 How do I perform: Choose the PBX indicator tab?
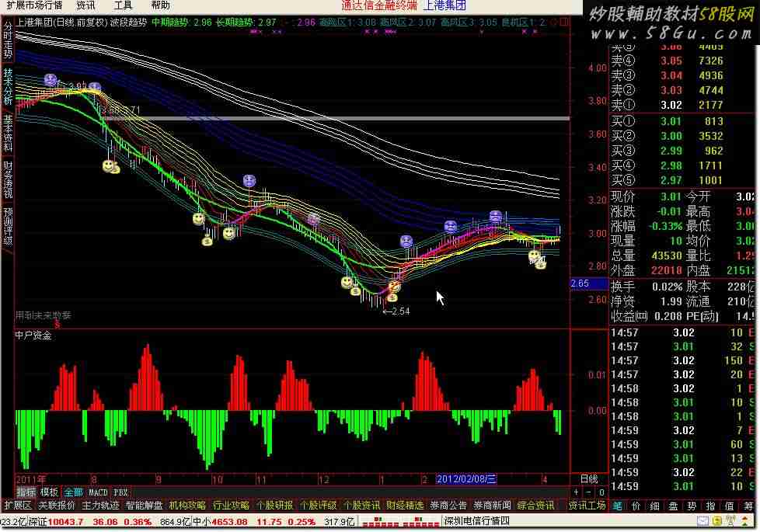120,492
